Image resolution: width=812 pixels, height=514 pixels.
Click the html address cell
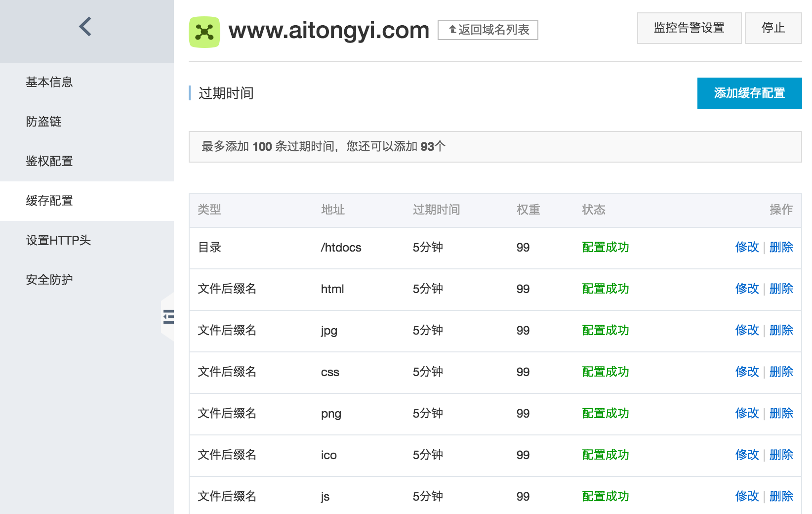(x=332, y=289)
